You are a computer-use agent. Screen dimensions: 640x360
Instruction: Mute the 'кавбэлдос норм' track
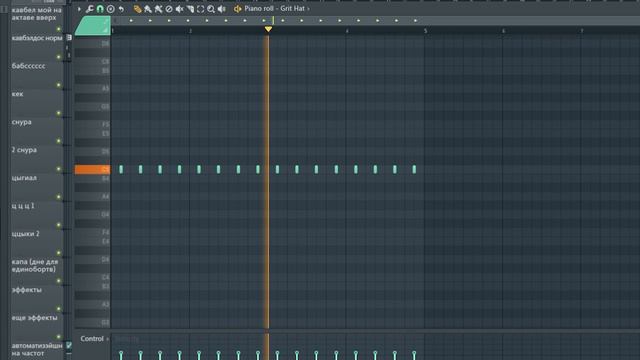(x=58, y=57)
